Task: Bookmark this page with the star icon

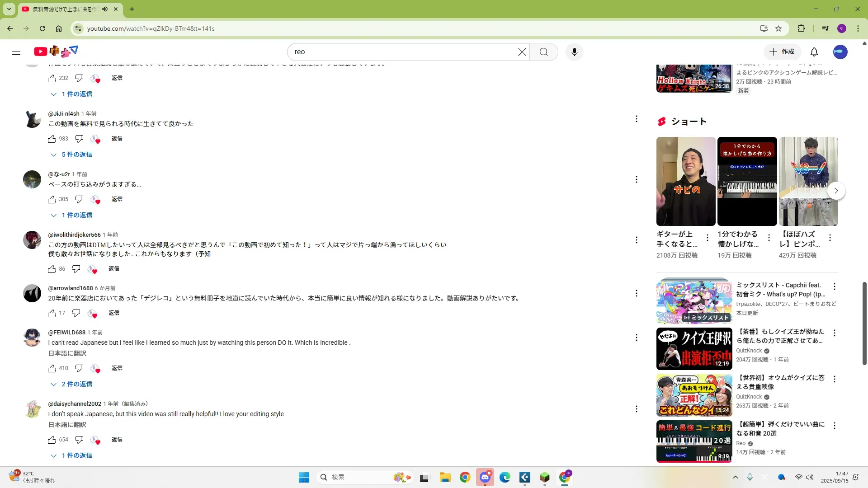Action: pos(778,28)
